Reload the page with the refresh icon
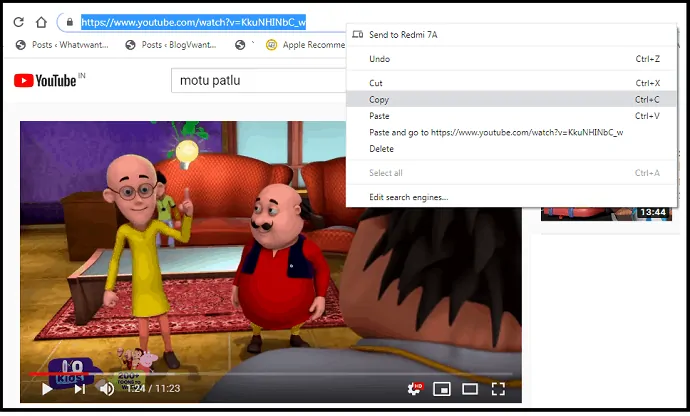This screenshot has height=416, width=690. click(x=18, y=22)
